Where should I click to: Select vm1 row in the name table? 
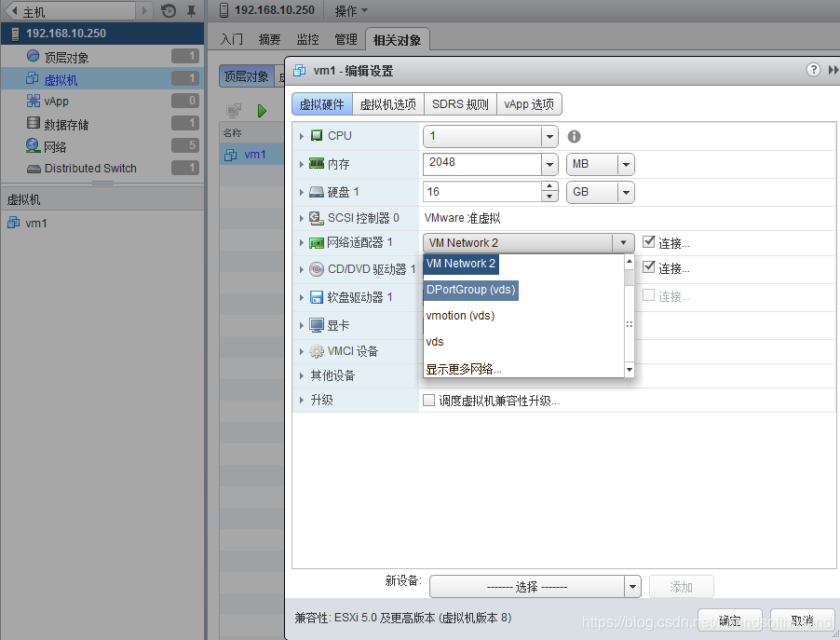(251, 155)
